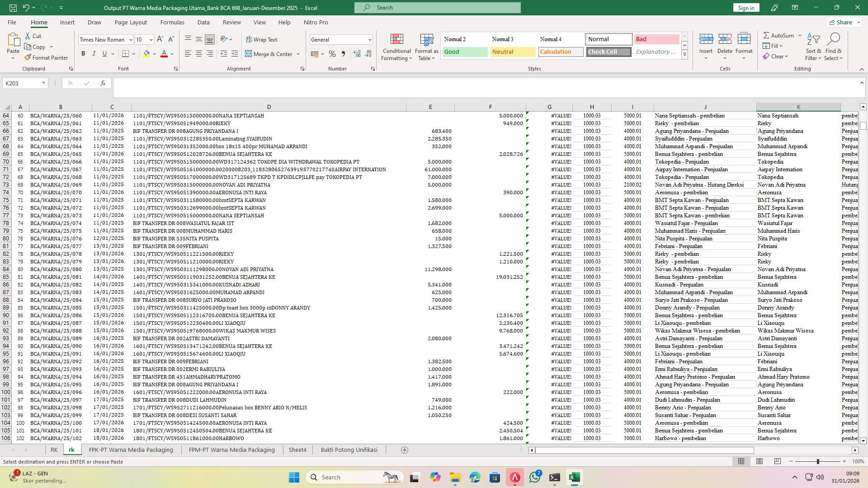Screen dimensions: 868x488
Task: Click the Format as Table icon
Action: click(426, 47)
